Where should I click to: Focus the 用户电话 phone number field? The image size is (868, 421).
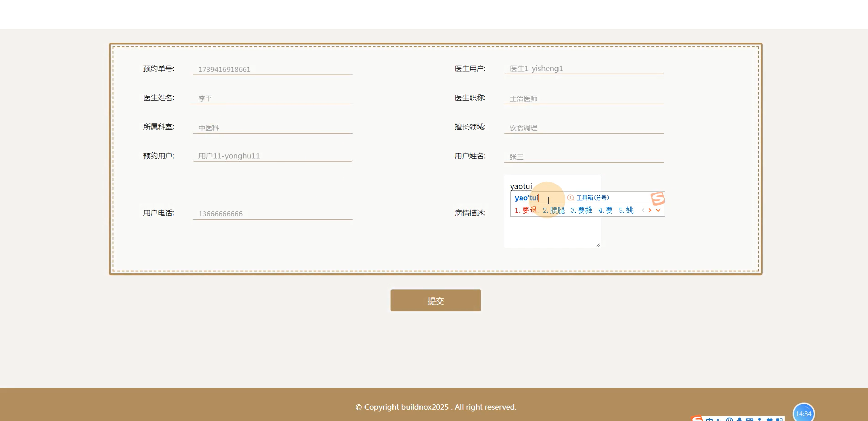click(272, 214)
